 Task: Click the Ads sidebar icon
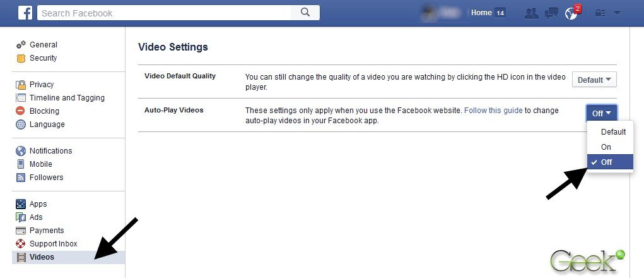pos(21,217)
